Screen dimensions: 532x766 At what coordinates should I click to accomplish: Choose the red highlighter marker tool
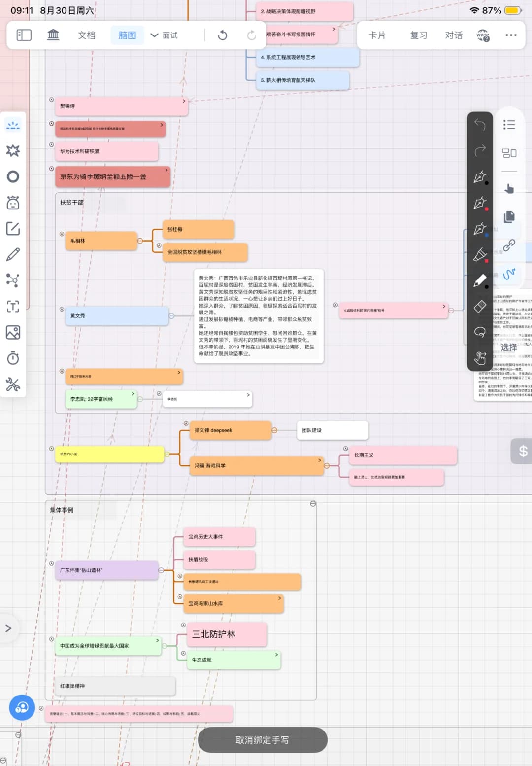(480, 254)
